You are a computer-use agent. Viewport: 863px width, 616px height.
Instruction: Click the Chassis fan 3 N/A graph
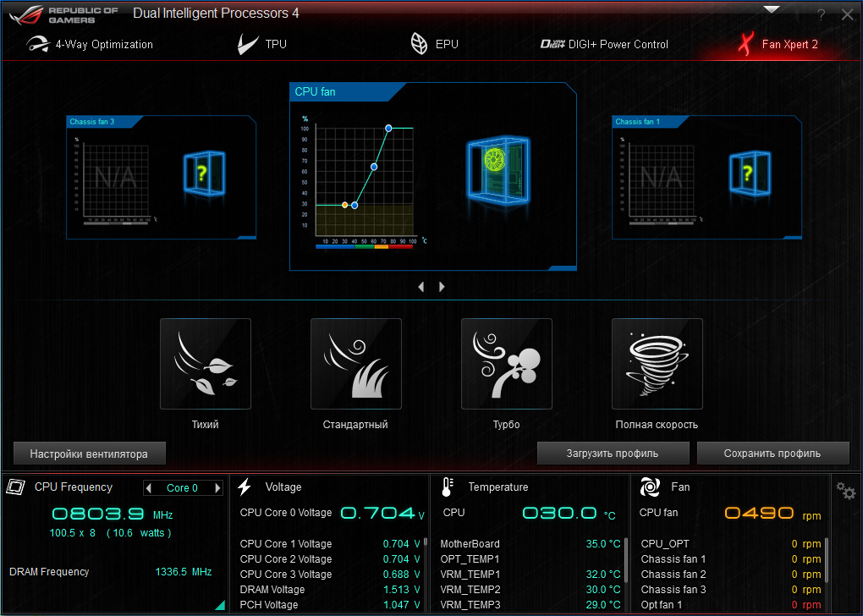click(x=116, y=179)
